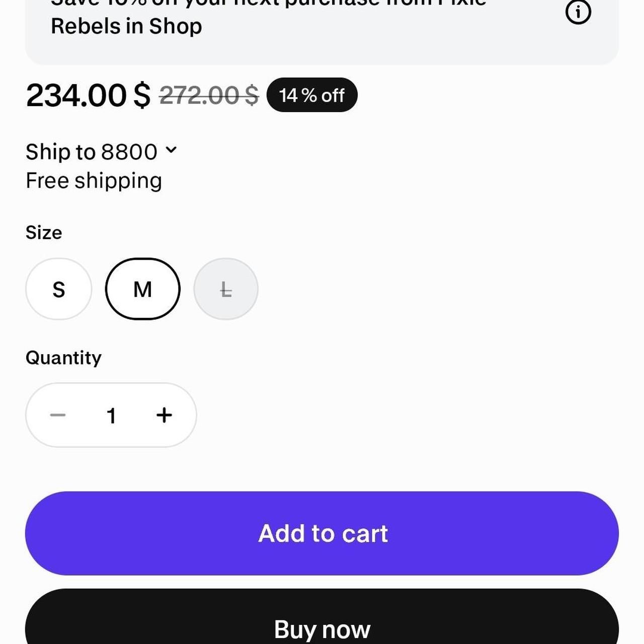Tap the 14 % off discount badge
Image resolution: width=644 pixels, height=644 pixels.
click(312, 95)
